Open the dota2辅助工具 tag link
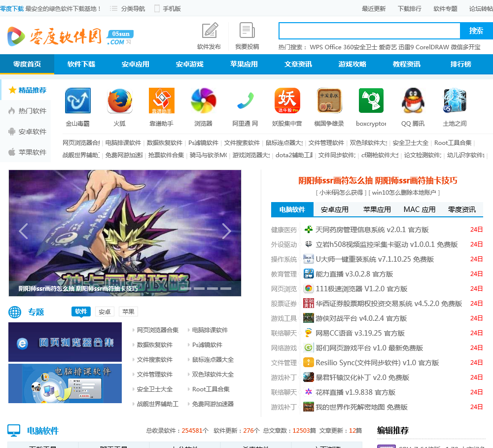 294,155
